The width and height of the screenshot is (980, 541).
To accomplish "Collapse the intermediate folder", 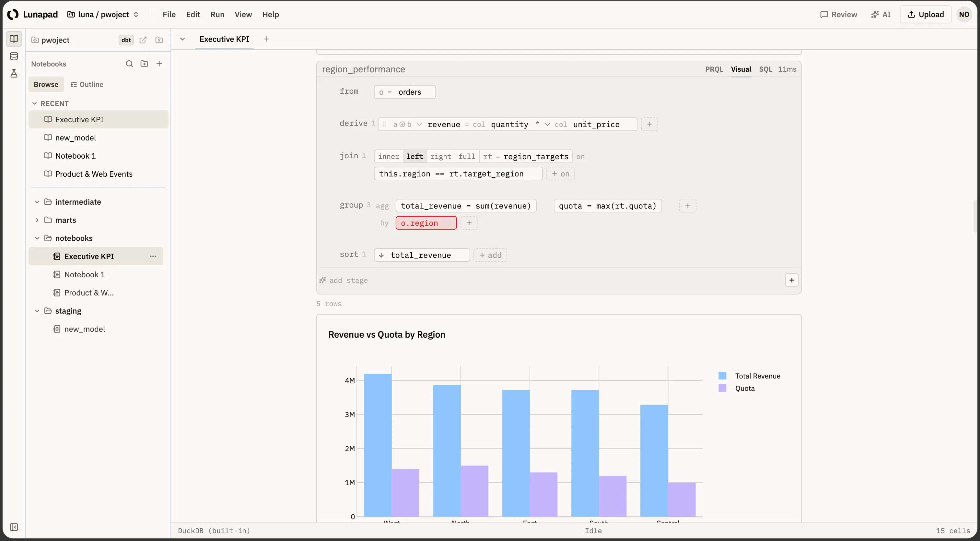I will [x=37, y=202].
